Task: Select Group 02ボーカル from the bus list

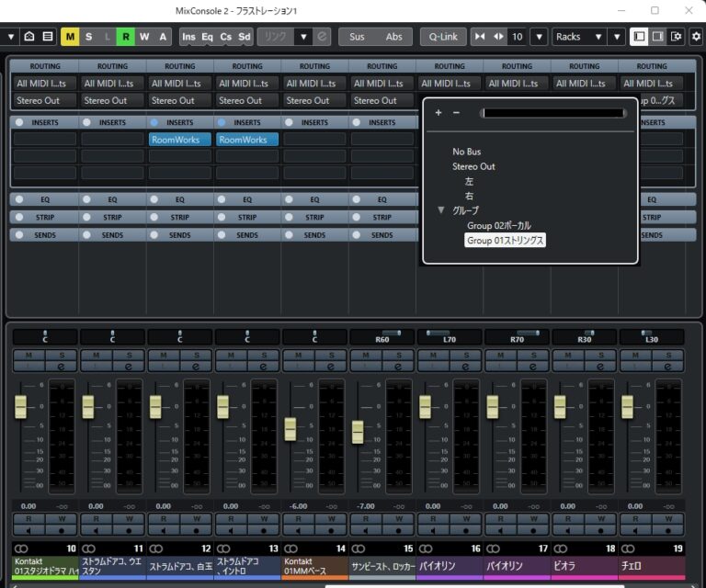Action: [498, 225]
